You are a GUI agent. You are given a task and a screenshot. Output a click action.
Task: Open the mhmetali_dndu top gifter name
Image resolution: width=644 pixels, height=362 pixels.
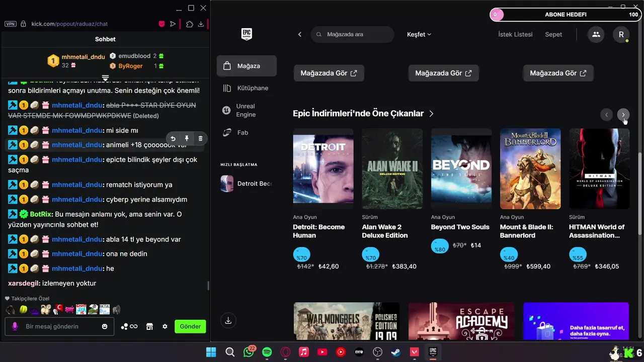click(x=83, y=57)
